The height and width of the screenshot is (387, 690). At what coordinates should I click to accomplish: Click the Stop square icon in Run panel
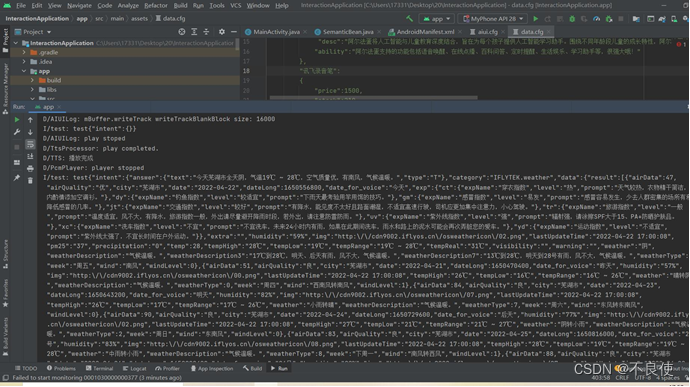point(17,147)
